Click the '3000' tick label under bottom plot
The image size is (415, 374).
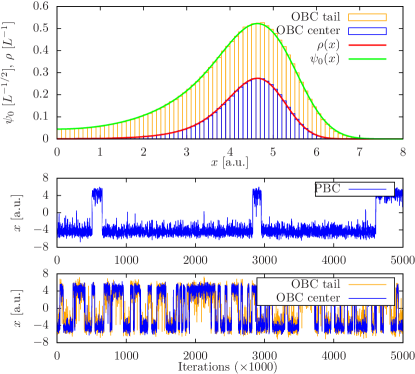(x=265, y=356)
